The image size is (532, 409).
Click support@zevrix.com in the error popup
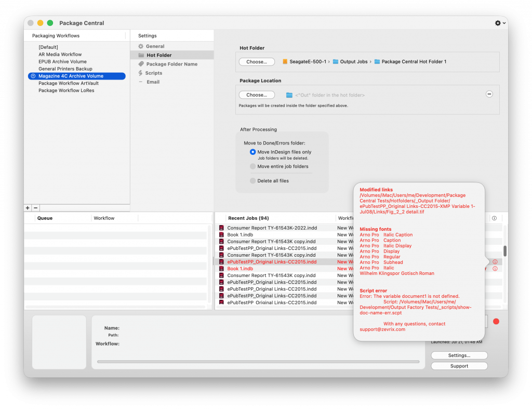(x=382, y=329)
